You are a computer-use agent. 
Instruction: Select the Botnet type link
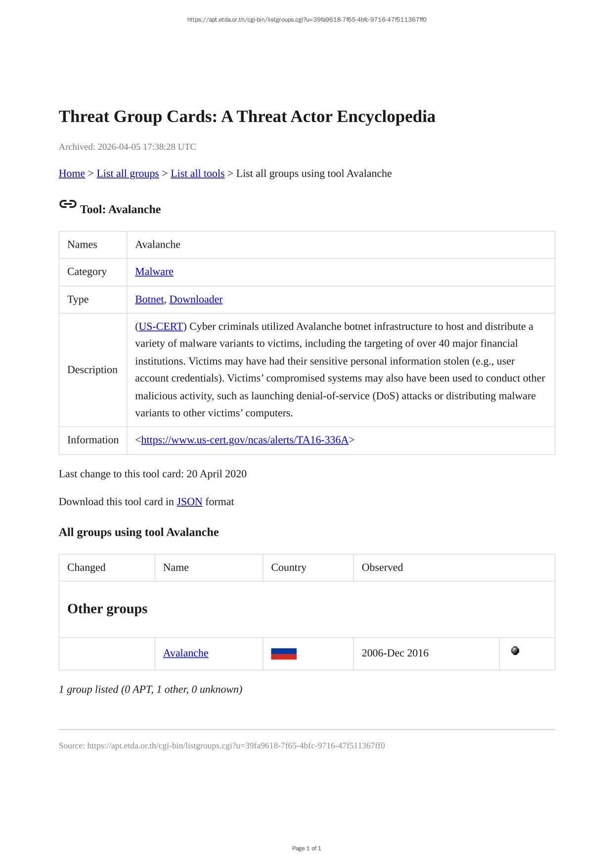point(149,299)
